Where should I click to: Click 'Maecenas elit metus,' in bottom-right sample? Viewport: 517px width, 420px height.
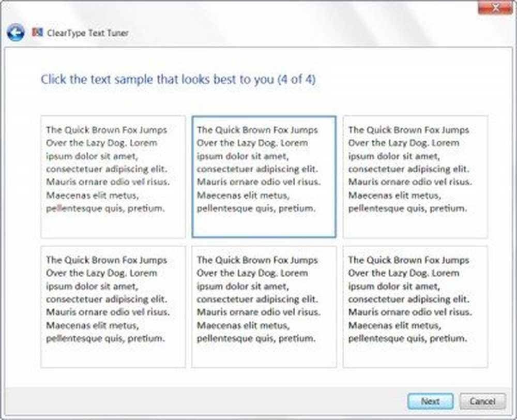tap(394, 325)
